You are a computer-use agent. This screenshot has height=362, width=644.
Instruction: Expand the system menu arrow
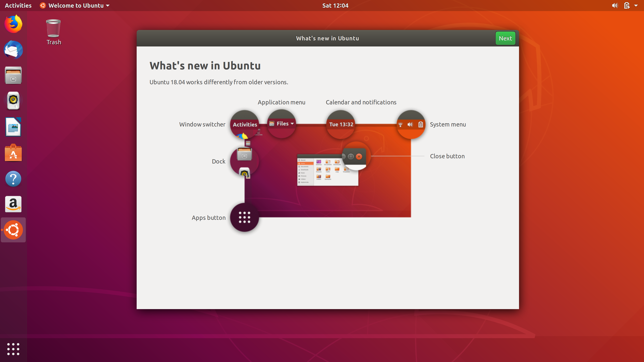[636, 5]
